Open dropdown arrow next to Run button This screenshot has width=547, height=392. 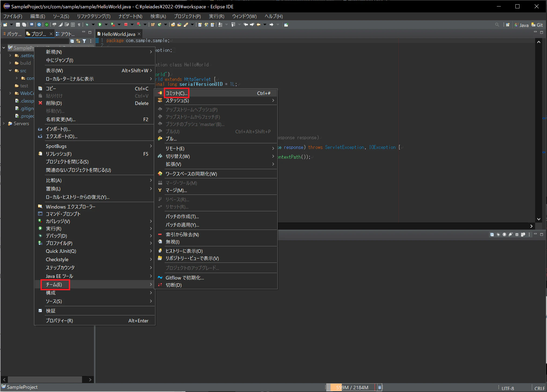tap(106, 25)
